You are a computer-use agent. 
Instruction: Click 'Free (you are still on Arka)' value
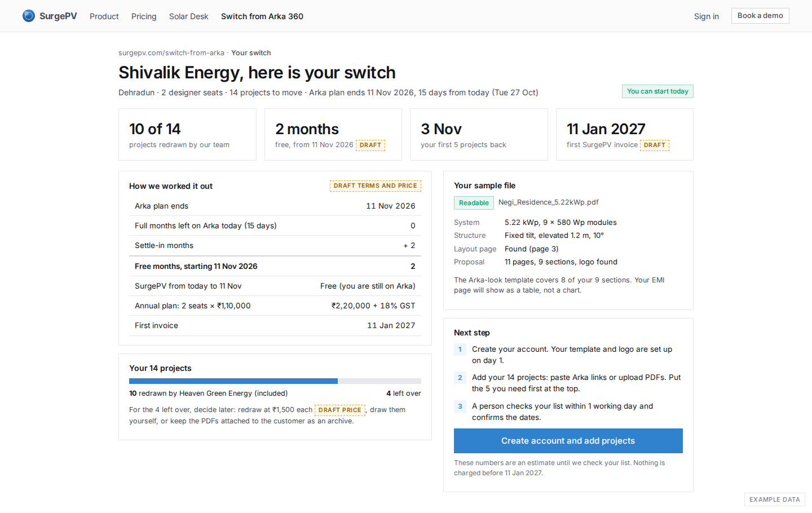(x=368, y=286)
